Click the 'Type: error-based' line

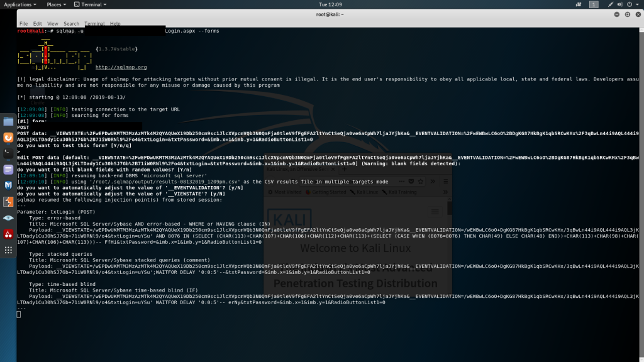point(55,218)
